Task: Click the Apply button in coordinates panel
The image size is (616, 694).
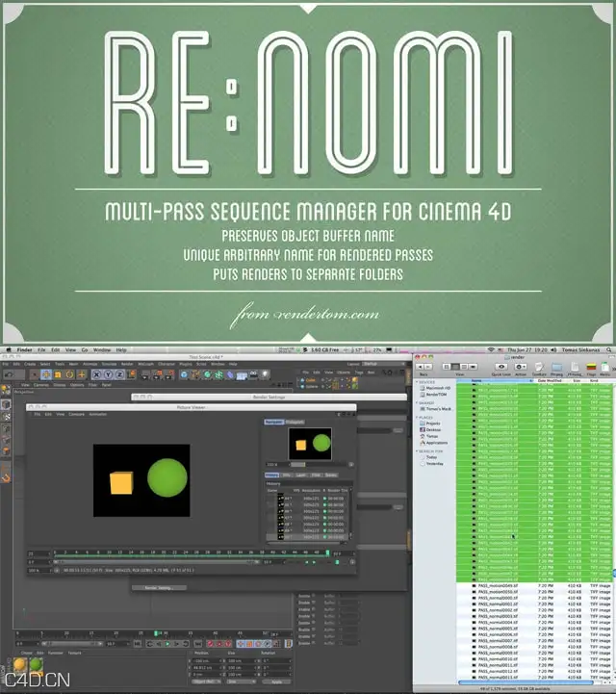Action: click(275, 682)
